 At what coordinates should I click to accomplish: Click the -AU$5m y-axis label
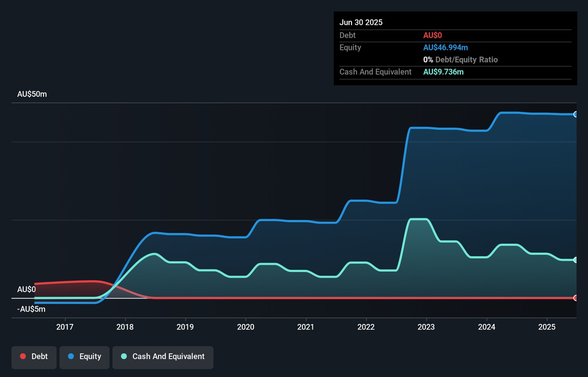pyautogui.click(x=31, y=309)
